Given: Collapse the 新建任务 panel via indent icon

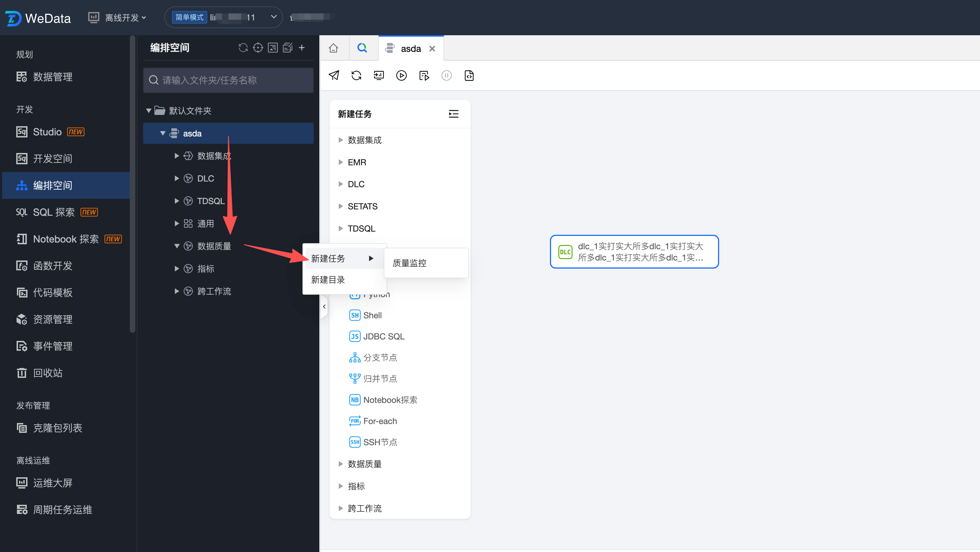Looking at the screenshot, I should [453, 114].
